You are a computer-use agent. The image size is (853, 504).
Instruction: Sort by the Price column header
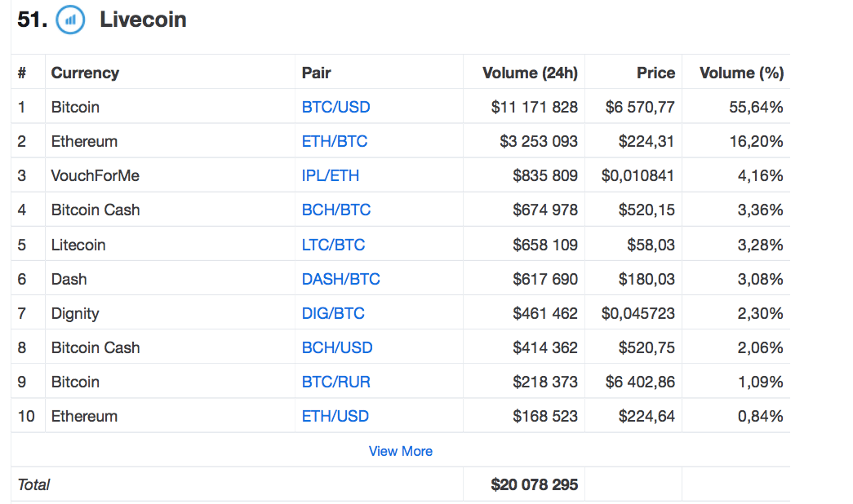point(655,73)
